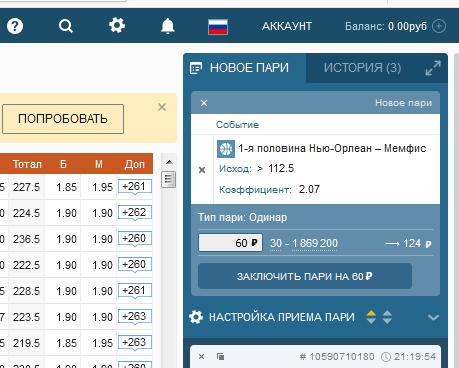Expand the НАСТРОЙКА ПРИЕМА ПАРИ chevron
This screenshot has width=459, height=368.
pyautogui.click(x=433, y=317)
